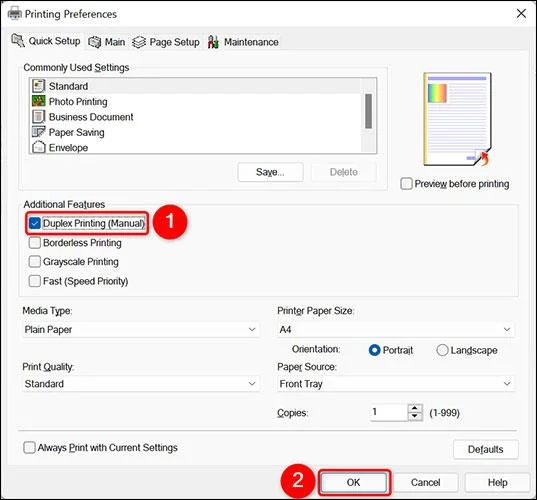Increase copies with the up arrow
This screenshot has height=500, width=537.
click(x=414, y=408)
